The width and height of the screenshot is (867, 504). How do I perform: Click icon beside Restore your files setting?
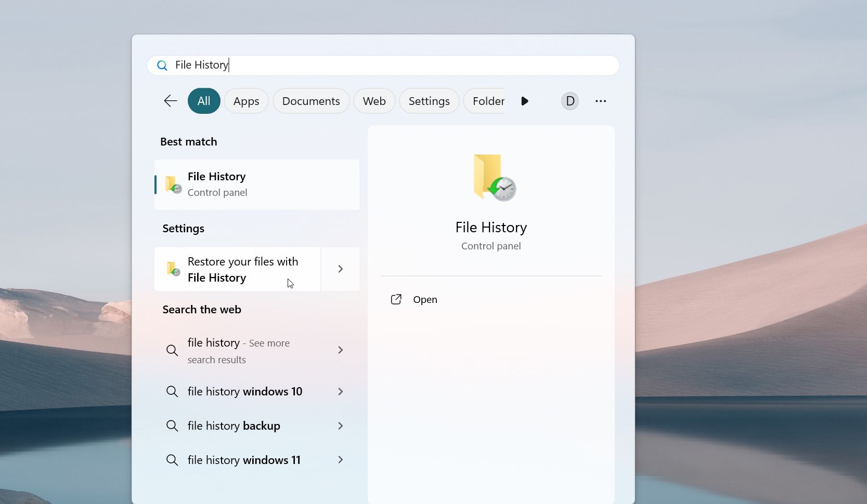pos(173,269)
